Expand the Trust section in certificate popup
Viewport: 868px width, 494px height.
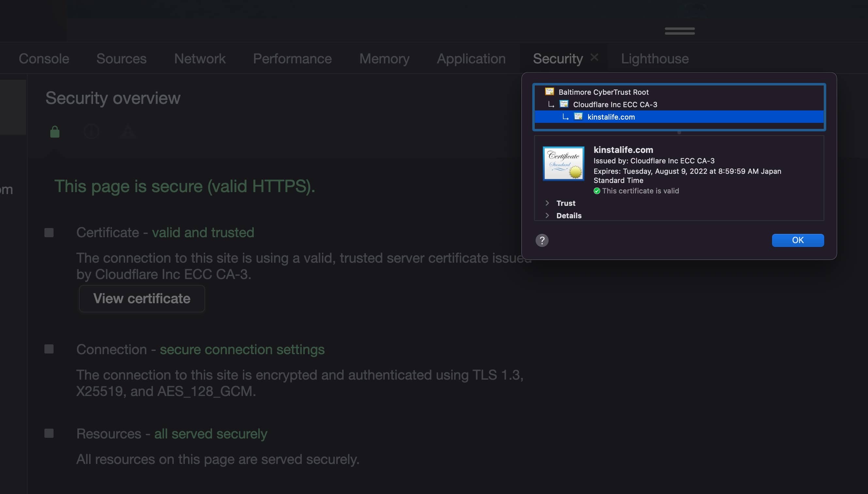tap(547, 203)
